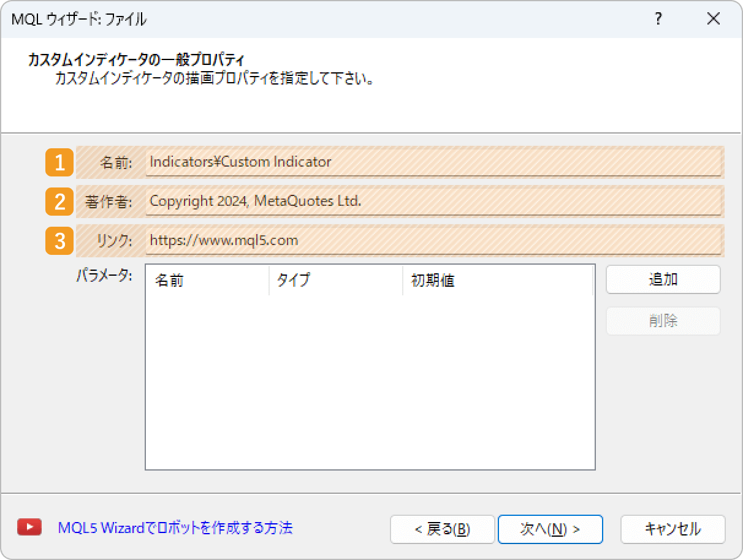Click the help question mark button
The image size is (743, 560).
[658, 20]
